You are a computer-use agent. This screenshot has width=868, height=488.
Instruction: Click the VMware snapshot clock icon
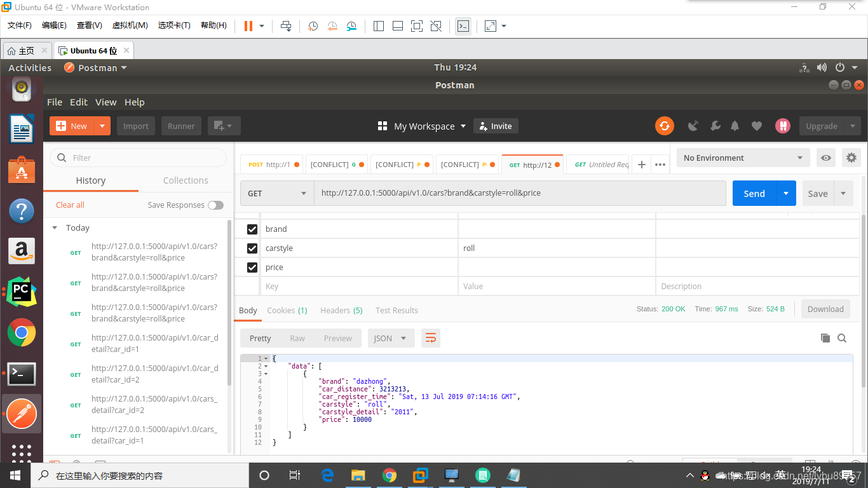pyautogui.click(x=313, y=25)
